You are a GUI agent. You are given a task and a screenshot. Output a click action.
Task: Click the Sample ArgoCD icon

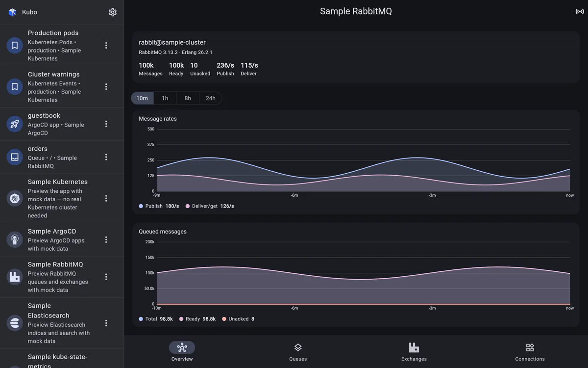pyautogui.click(x=15, y=239)
